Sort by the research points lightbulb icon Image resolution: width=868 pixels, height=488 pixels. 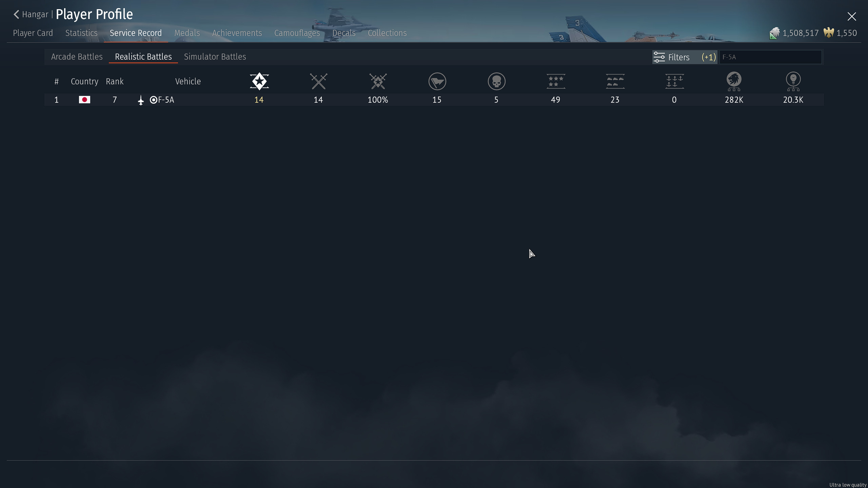click(x=793, y=81)
